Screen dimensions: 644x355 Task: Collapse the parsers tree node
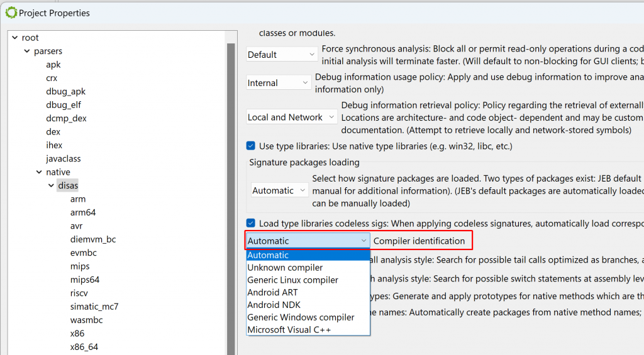click(x=26, y=51)
